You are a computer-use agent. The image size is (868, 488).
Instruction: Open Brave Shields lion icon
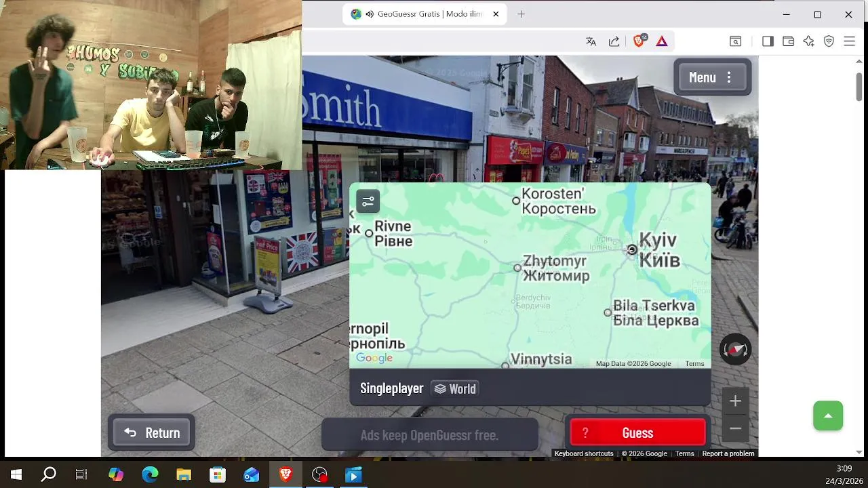tap(639, 41)
